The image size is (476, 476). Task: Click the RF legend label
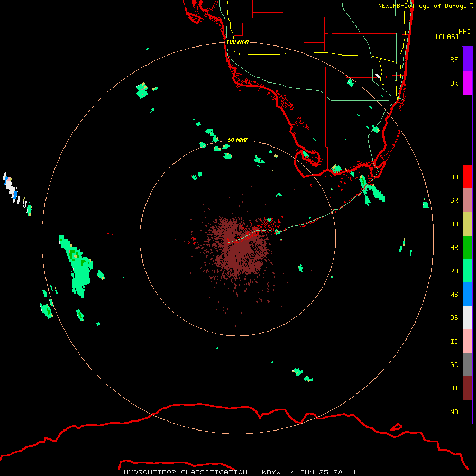(x=454, y=59)
